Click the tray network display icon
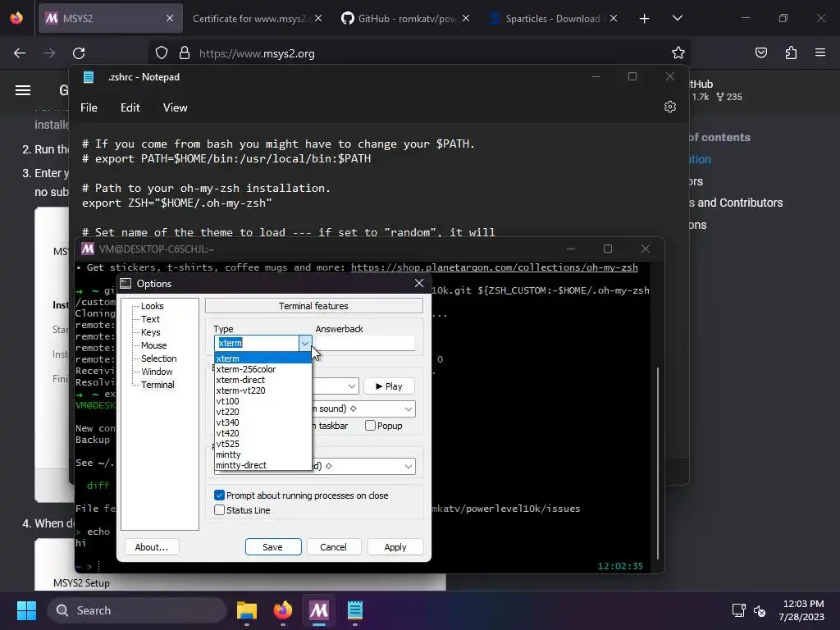This screenshot has height=630, width=840. click(739, 610)
